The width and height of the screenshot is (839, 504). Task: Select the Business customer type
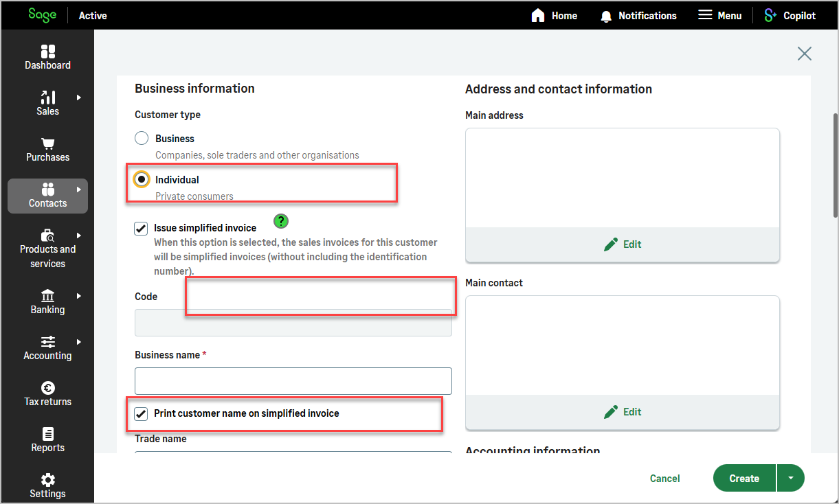coord(142,138)
